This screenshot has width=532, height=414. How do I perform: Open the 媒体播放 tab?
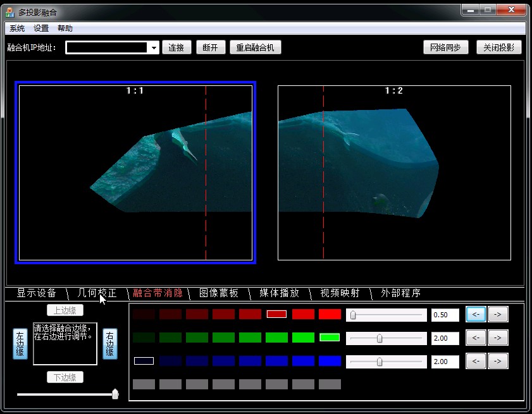coord(279,293)
